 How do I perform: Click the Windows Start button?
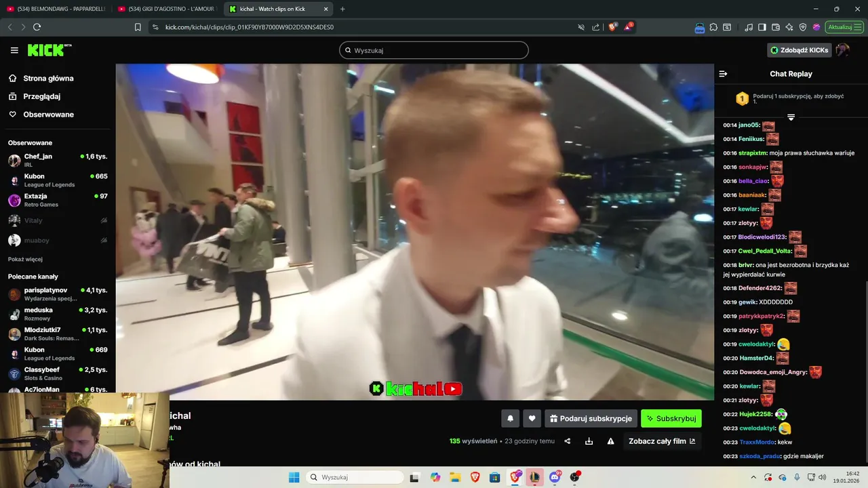(294, 477)
